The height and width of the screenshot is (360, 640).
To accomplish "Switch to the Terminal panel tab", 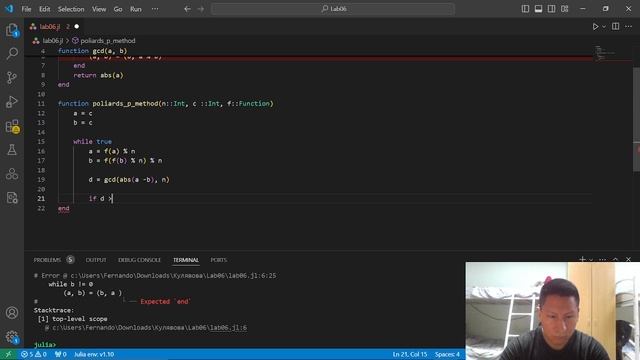I will (186, 260).
